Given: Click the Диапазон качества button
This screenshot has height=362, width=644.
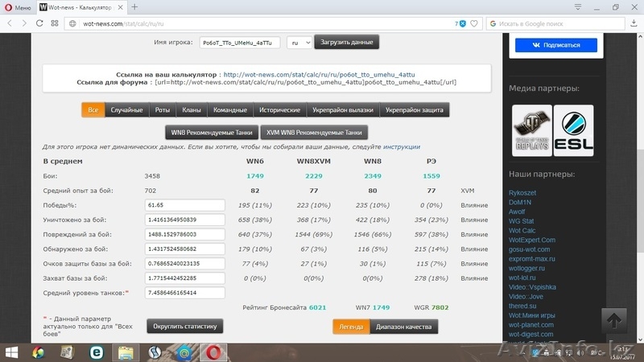Looking at the screenshot, I should tap(404, 326).
